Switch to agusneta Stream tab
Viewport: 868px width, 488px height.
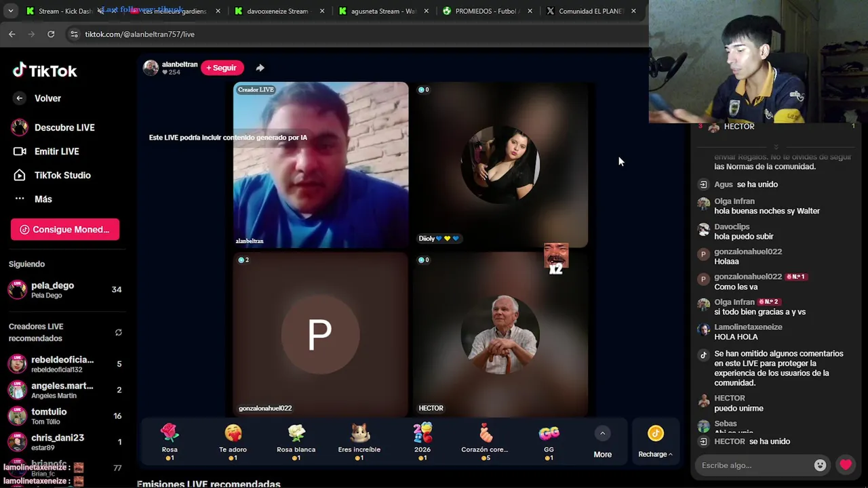pos(383,11)
